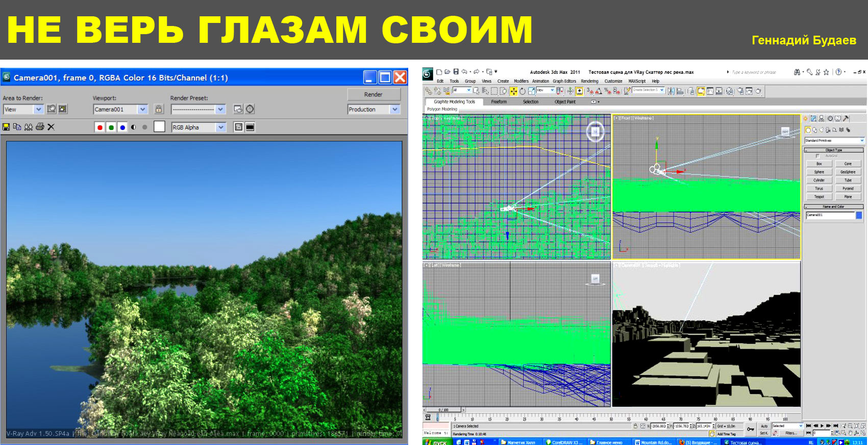Click the Camera001 object name field

point(830,216)
